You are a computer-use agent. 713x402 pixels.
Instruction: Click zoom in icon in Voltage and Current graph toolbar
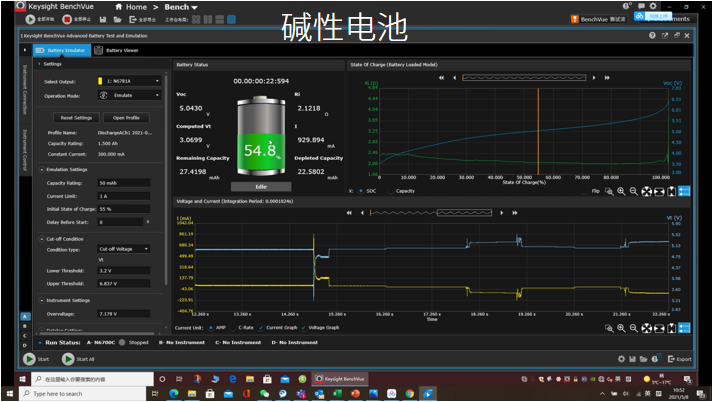tap(621, 328)
